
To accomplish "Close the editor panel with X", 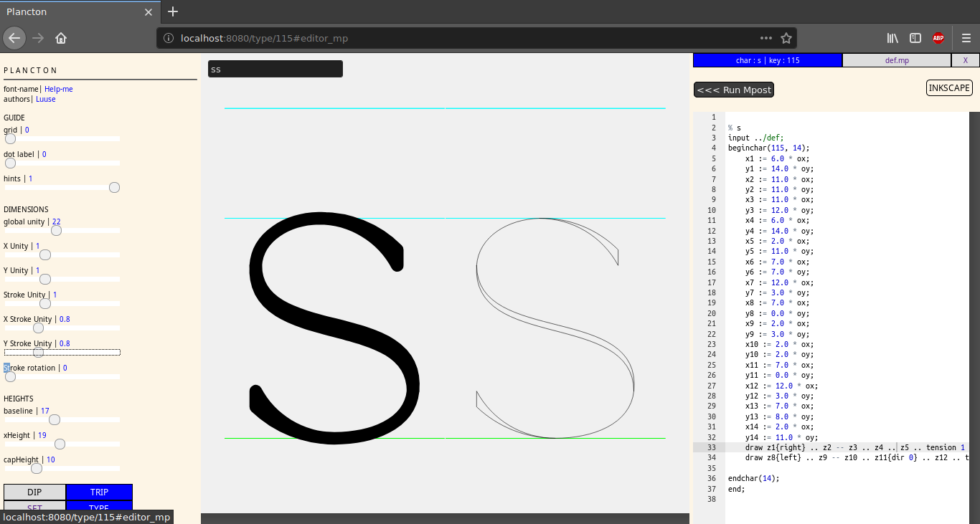I will coord(965,60).
